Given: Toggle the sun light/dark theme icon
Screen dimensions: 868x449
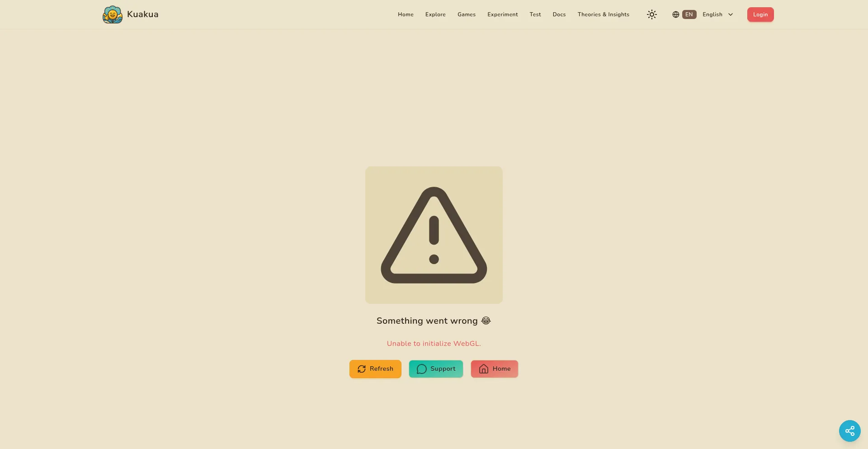Looking at the screenshot, I should (651, 14).
